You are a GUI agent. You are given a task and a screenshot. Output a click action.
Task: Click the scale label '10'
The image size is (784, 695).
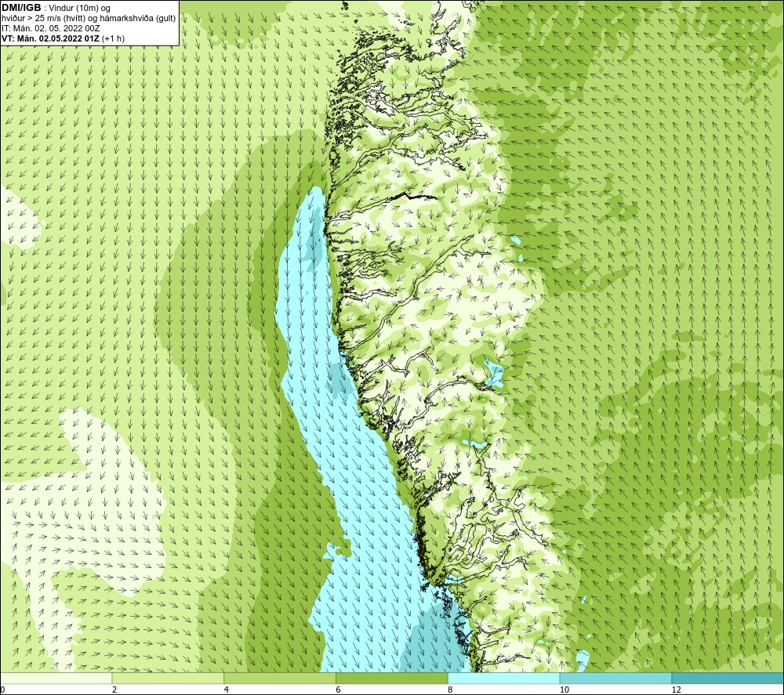[x=564, y=690]
